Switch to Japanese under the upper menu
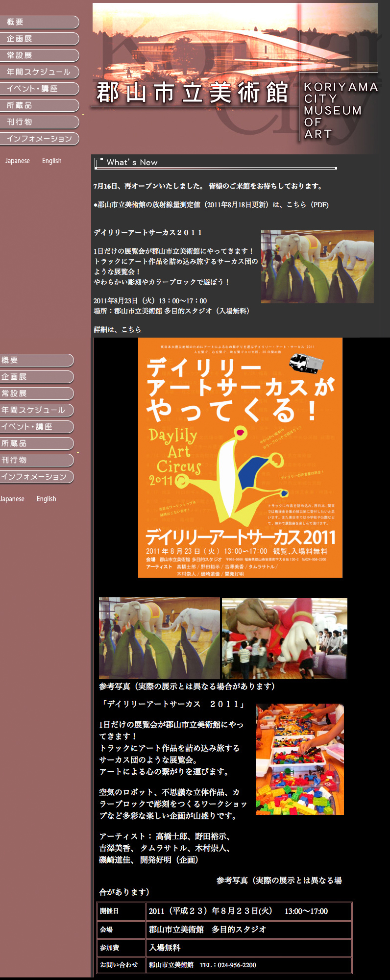 (x=18, y=161)
